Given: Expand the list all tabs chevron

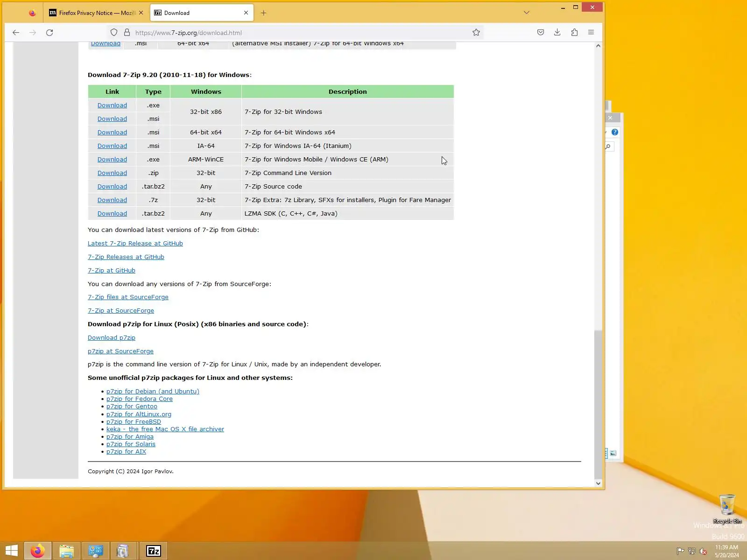Looking at the screenshot, I should pyautogui.click(x=527, y=13).
